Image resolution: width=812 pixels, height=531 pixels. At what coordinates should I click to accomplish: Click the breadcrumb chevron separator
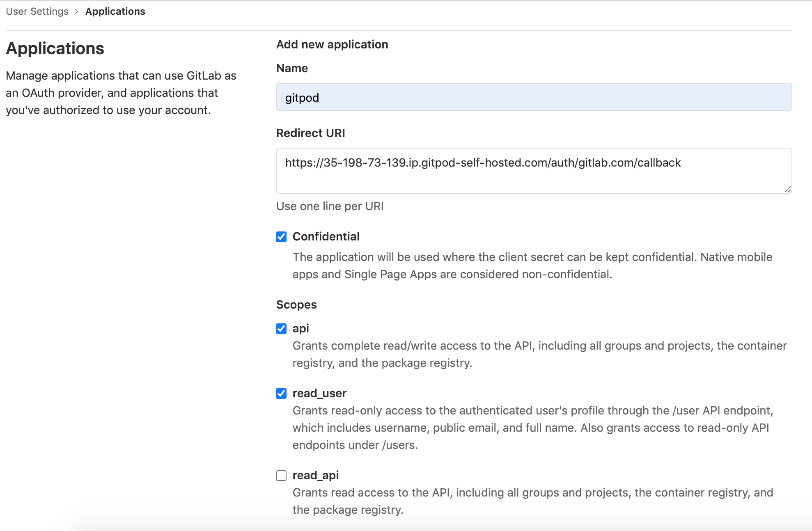(x=76, y=11)
